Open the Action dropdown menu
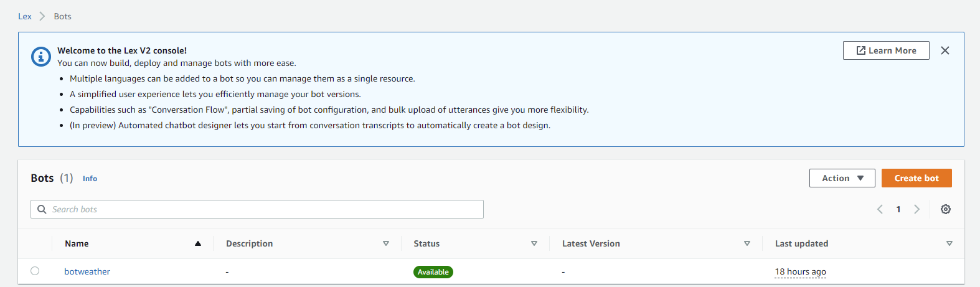The image size is (980, 287). tap(842, 178)
